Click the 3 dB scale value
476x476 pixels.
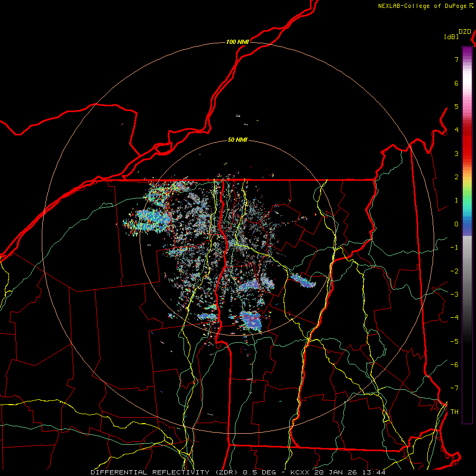(x=456, y=153)
